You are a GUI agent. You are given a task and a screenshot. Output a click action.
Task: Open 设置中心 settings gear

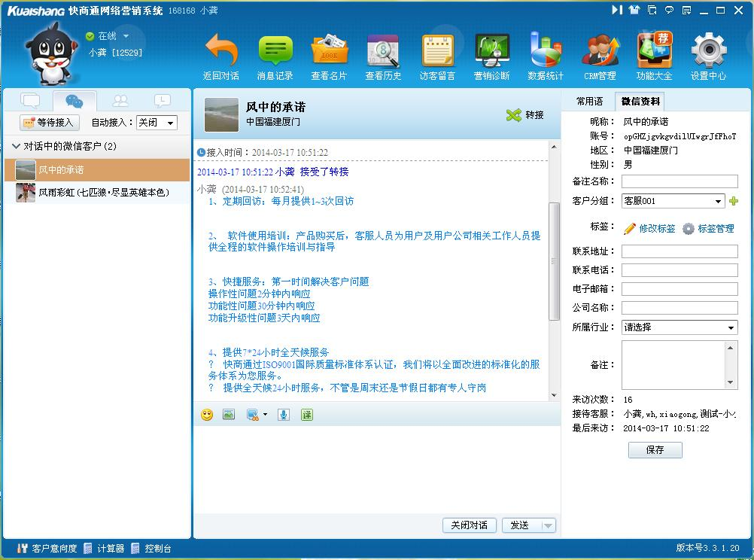pos(708,50)
